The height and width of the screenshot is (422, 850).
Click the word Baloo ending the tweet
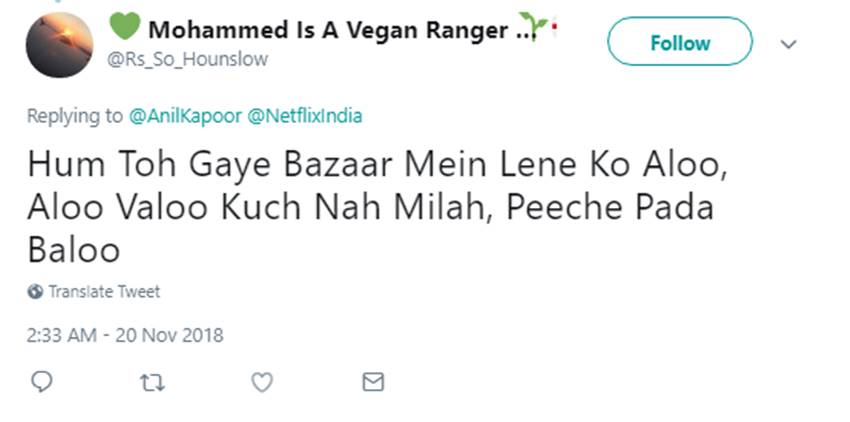[x=73, y=248]
